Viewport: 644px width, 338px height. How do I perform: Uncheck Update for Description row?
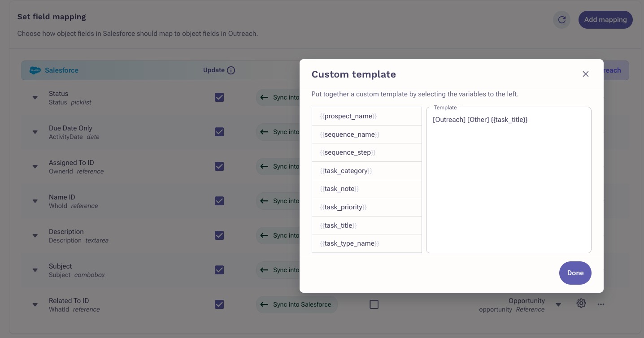pyautogui.click(x=219, y=235)
